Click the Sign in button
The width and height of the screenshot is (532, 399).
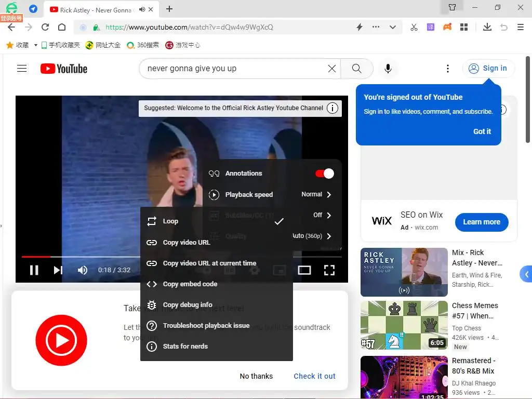pos(488,69)
